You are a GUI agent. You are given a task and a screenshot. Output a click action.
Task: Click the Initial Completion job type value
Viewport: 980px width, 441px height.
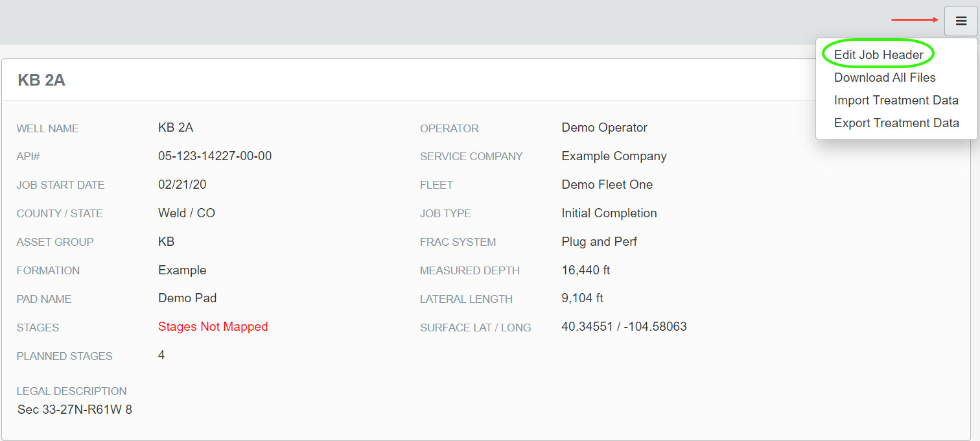pyautogui.click(x=609, y=213)
